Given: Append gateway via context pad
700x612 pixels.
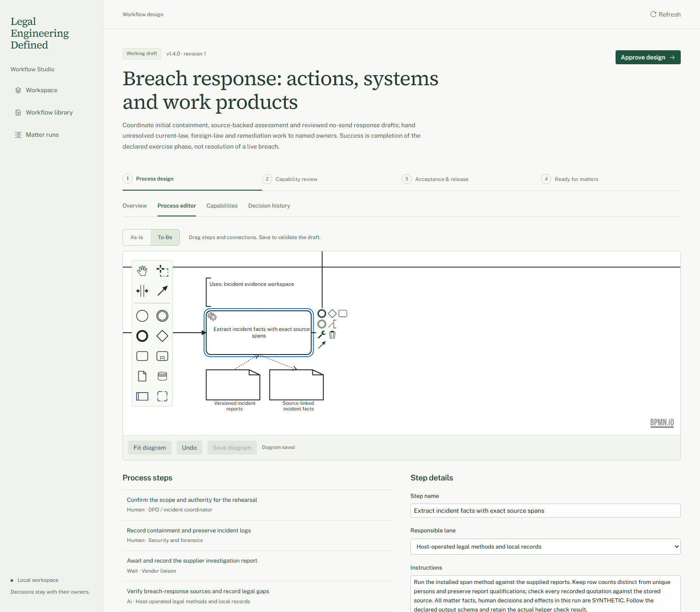Looking at the screenshot, I should click(332, 313).
